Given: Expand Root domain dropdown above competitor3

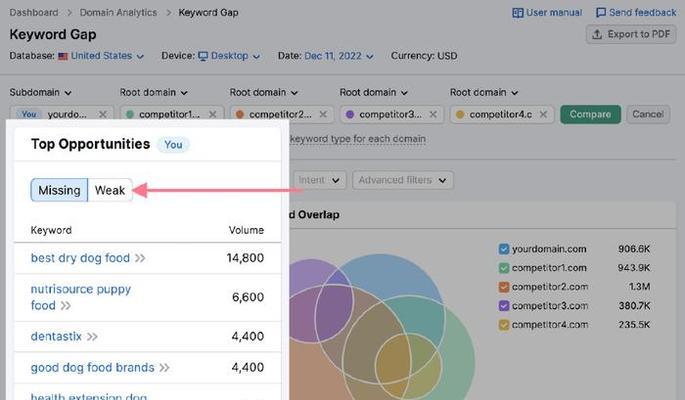Looking at the screenshot, I should click(x=374, y=93).
